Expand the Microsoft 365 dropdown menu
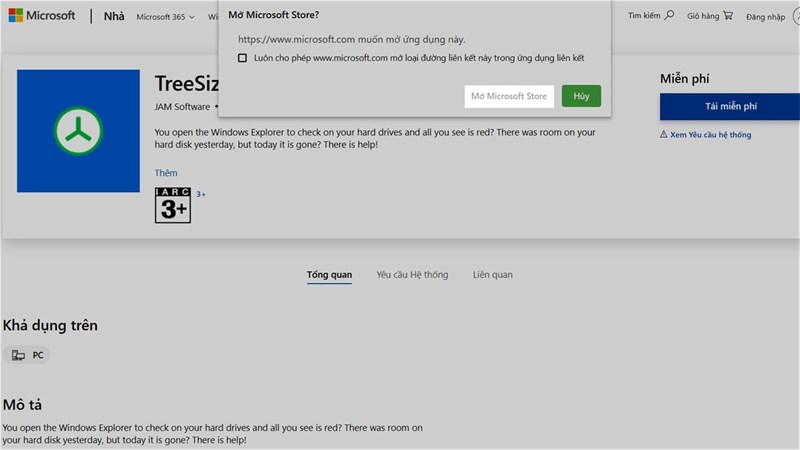 click(x=165, y=17)
